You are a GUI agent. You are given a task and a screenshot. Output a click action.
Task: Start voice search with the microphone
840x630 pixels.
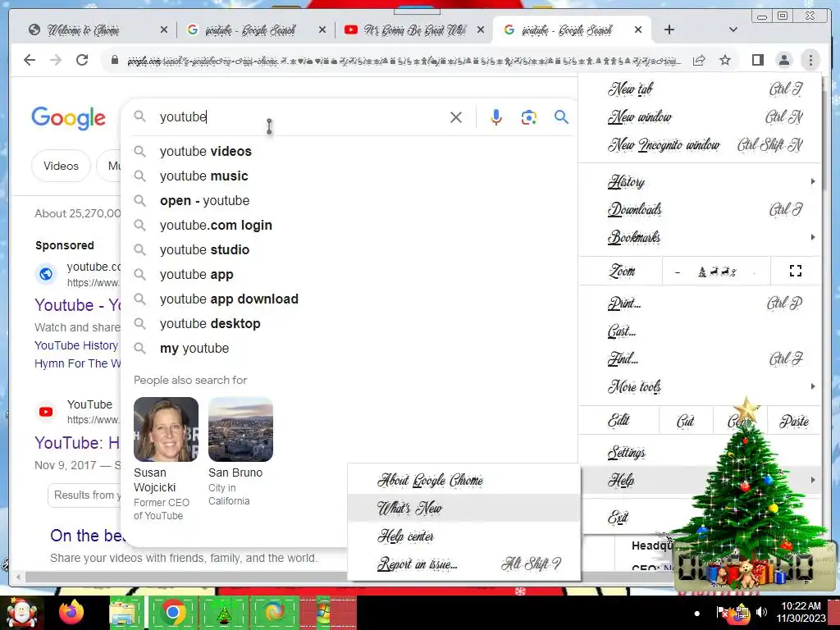click(496, 117)
